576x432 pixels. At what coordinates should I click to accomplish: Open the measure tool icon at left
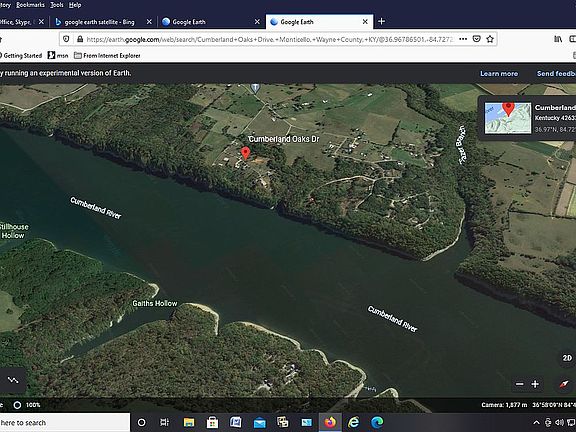[13, 380]
